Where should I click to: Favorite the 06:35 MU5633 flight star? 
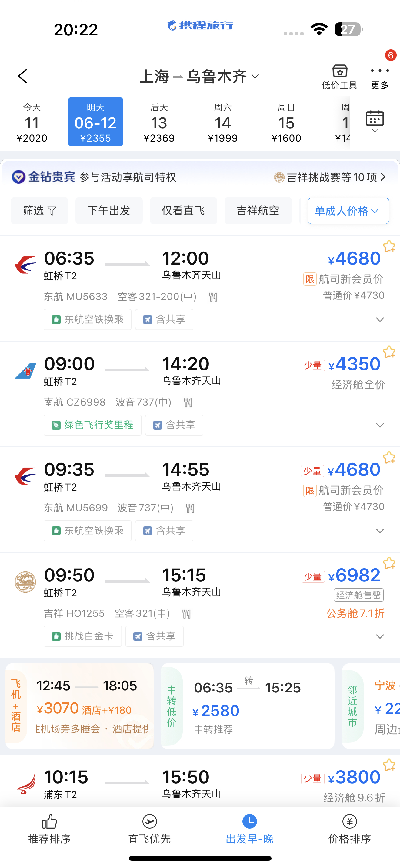389,246
